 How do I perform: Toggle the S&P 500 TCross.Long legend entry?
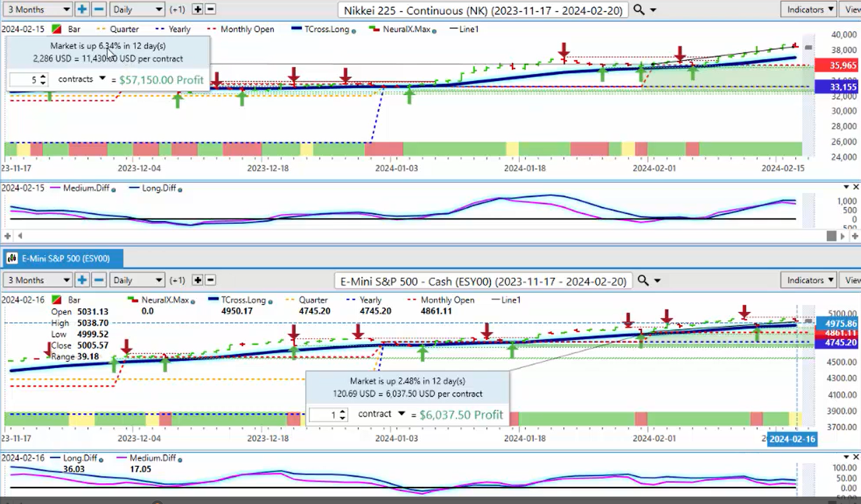click(239, 300)
